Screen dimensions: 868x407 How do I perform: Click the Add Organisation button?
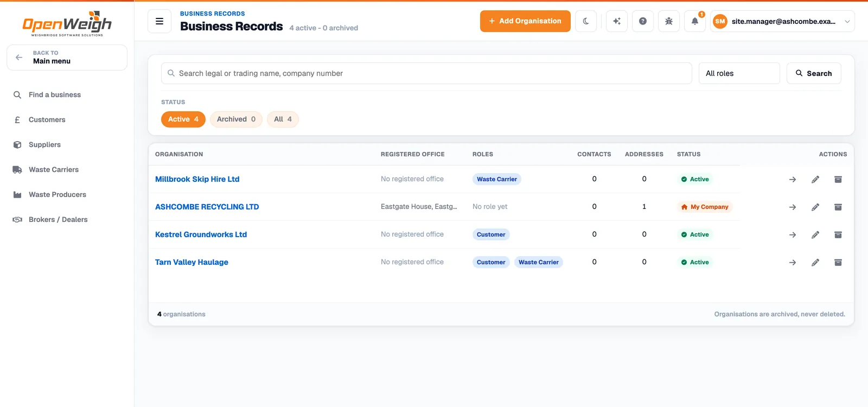[x=525, y=21]
